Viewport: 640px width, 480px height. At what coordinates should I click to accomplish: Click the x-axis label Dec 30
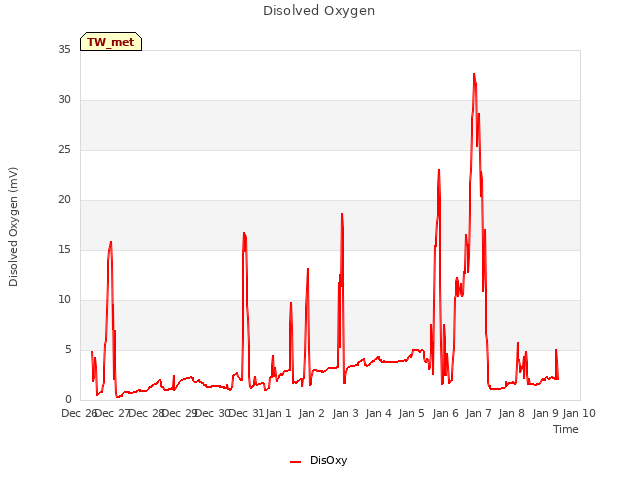(x=213, y=413)
